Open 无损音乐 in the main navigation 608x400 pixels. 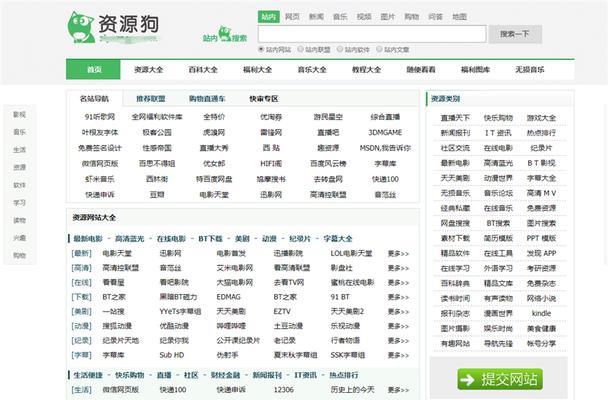click(x=530, y=70)
